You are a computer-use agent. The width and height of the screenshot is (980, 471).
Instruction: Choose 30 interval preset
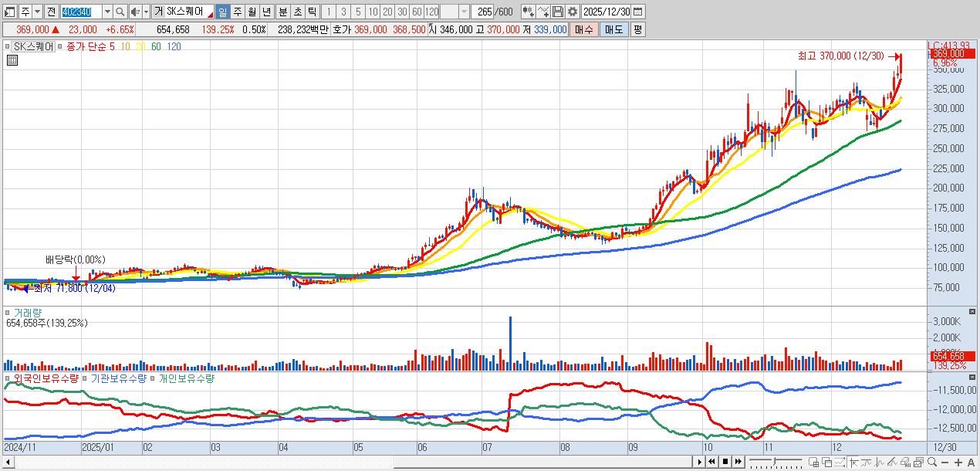click(x=402, y=12)
